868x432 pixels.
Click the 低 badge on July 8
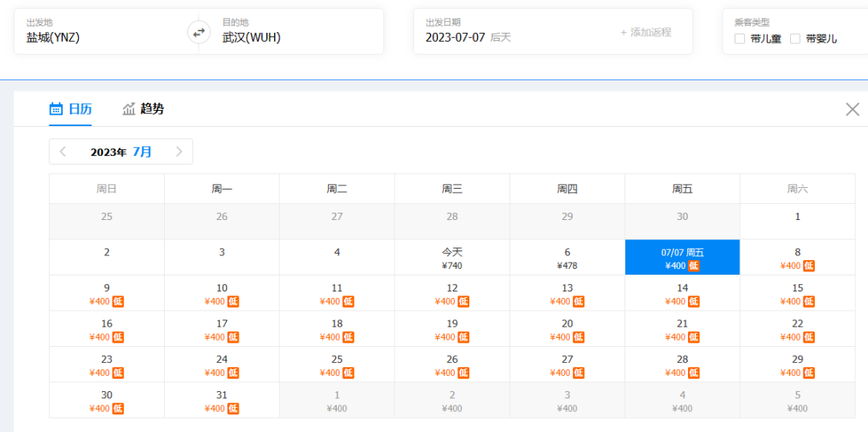[809, 266]
